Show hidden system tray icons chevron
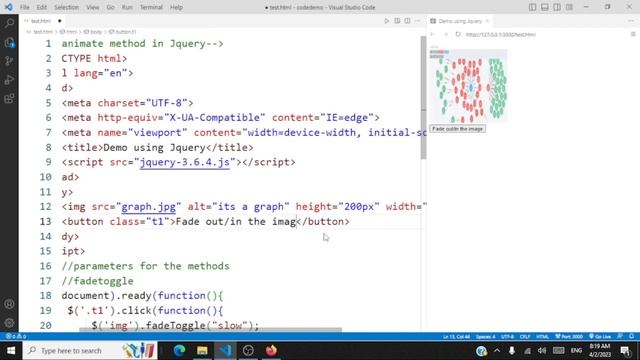Screen dimensions: 640x360 click(497, 351)
